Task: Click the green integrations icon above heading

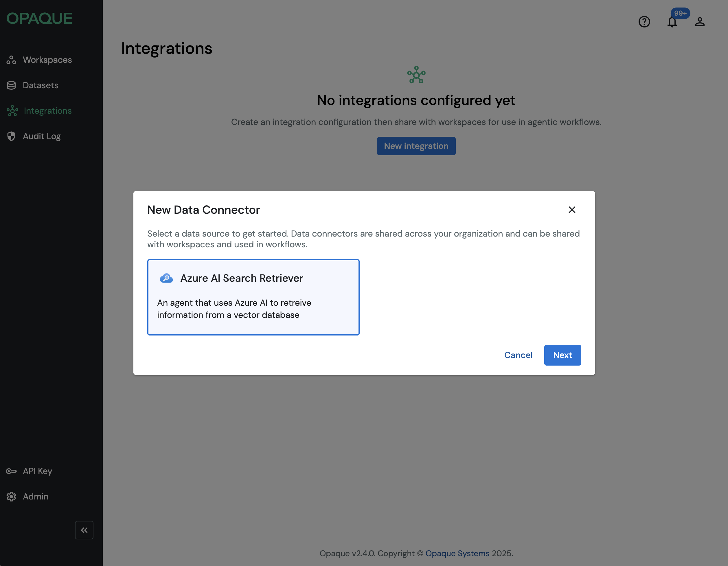Action: (416, 75)
